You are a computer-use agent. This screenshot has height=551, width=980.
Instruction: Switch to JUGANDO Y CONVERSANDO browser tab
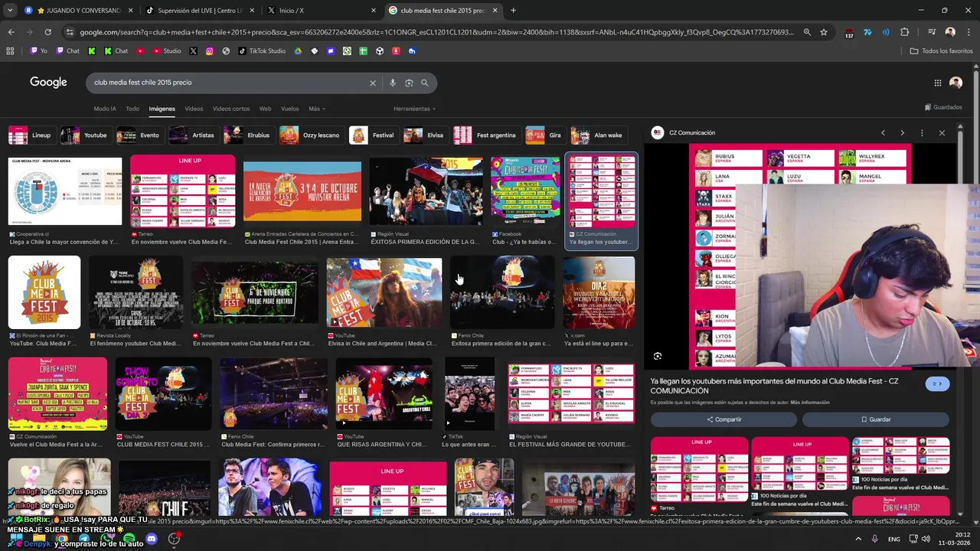(x=78, y=11)
